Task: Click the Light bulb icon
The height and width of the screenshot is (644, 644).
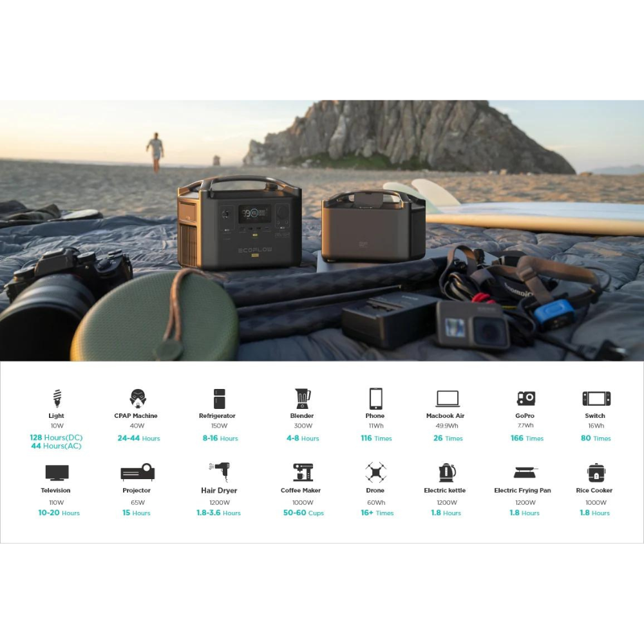Action: coord(57,399)
